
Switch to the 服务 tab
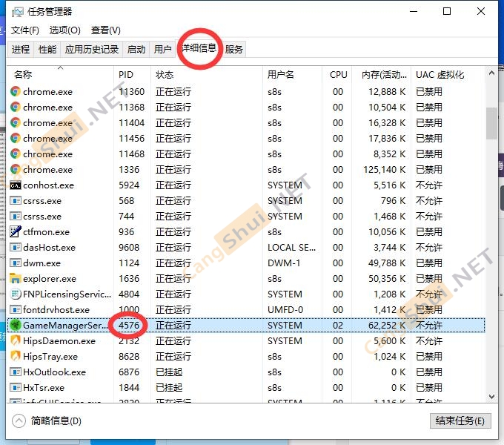tap(233, 49)
